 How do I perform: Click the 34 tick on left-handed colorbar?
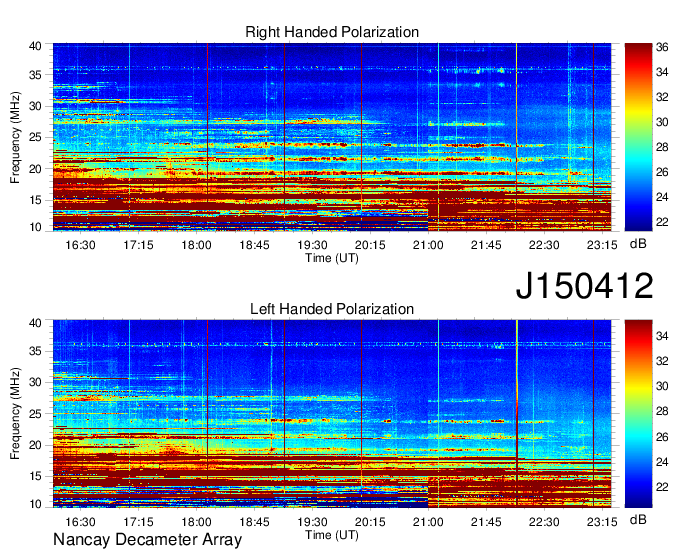click(662, 335)
